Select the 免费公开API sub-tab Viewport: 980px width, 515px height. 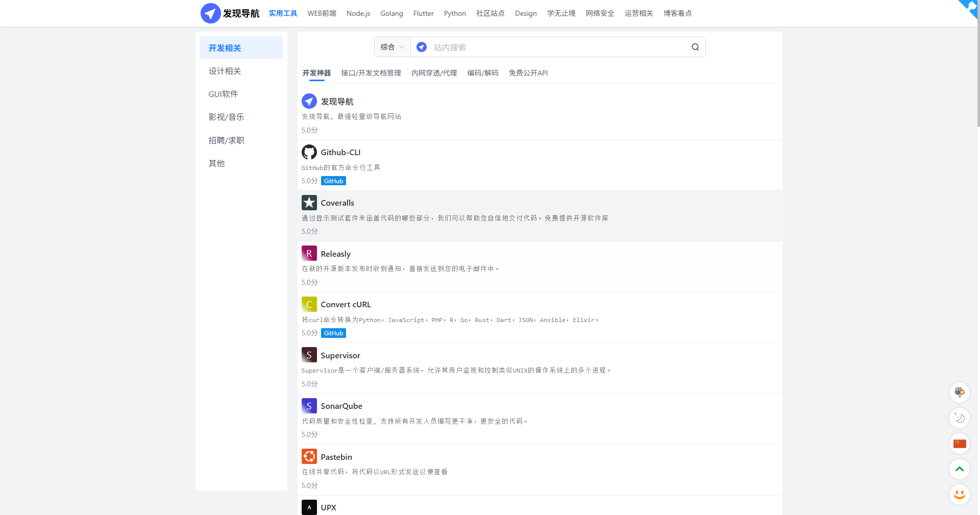(x=528, y=73)
